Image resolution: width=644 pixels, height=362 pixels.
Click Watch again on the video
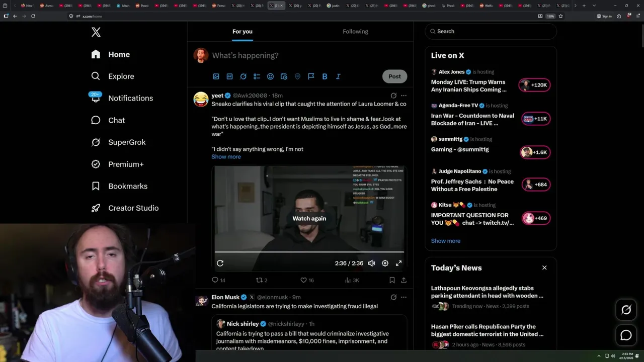pyautogui.click(x=309, y=219)
